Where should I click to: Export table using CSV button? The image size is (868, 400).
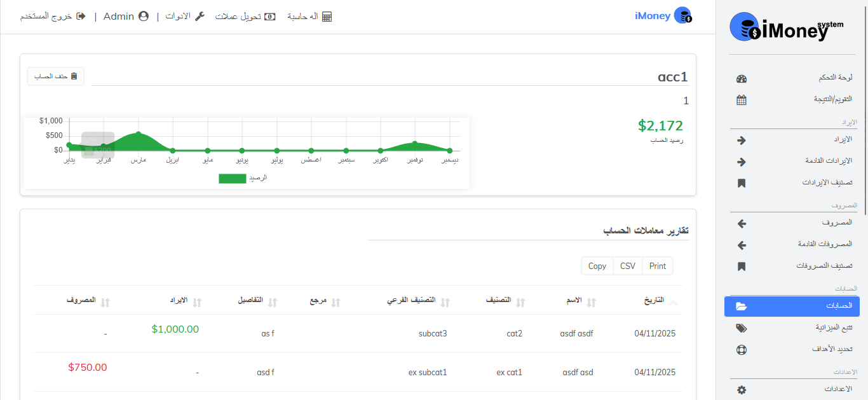pyautogui.click(x=627, y=266)
